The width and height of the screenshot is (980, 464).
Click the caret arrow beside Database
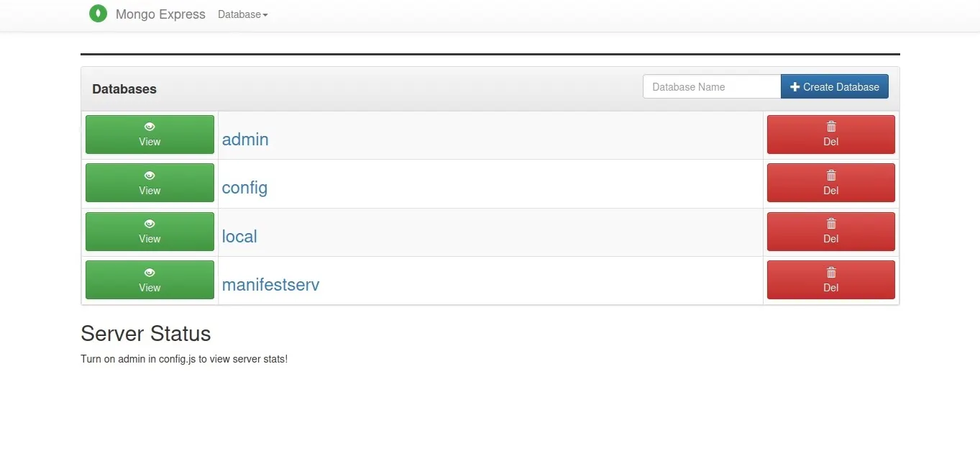tap(265, 15)
